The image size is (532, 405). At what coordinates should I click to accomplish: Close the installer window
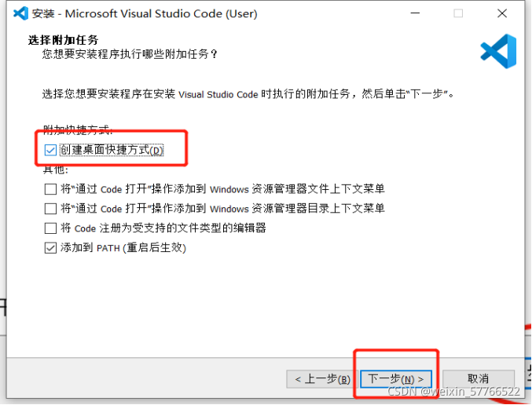(x=502, y=13)
